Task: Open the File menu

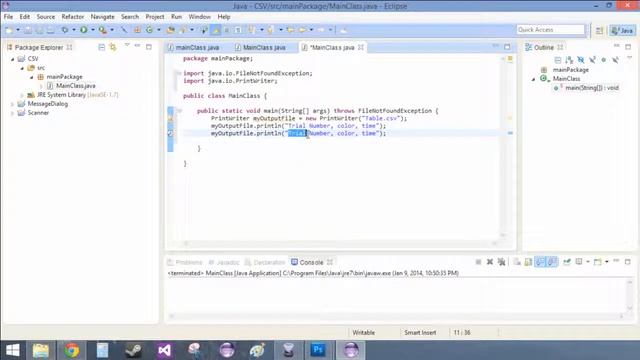Action: 8,17
